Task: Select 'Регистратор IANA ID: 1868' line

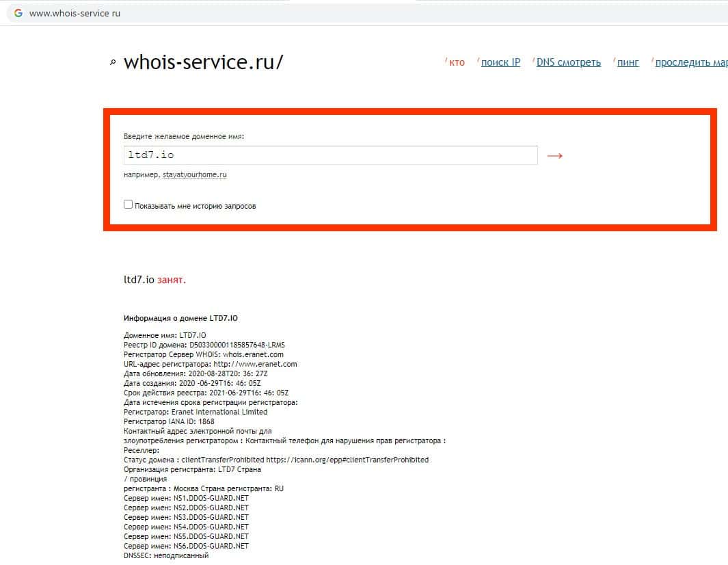Action: tap(169, 421)
